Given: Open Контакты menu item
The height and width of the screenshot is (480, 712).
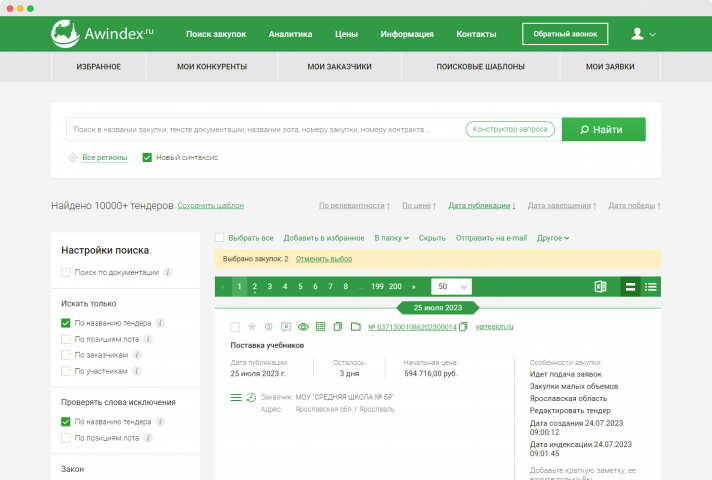Looking at the screenshot, I should tap(476, 34).
